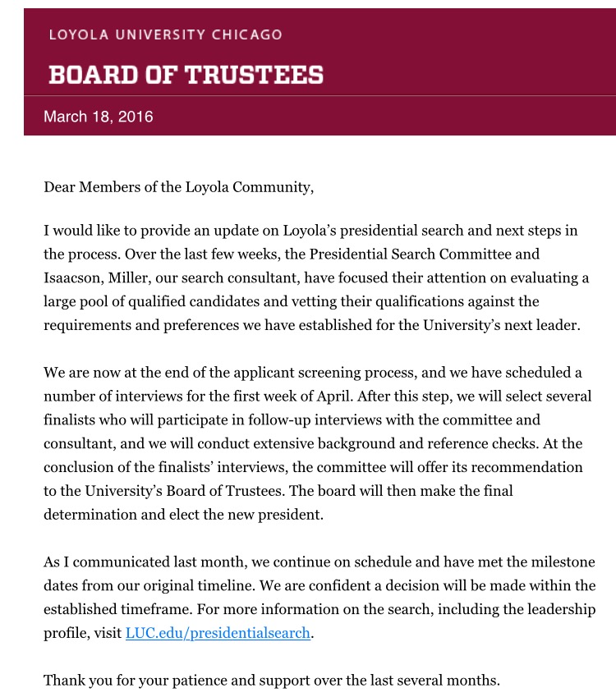Screen dimensions: 616x697
Task: Open the LUC.edu/presidentialsearch link
Action: [218, 633]
